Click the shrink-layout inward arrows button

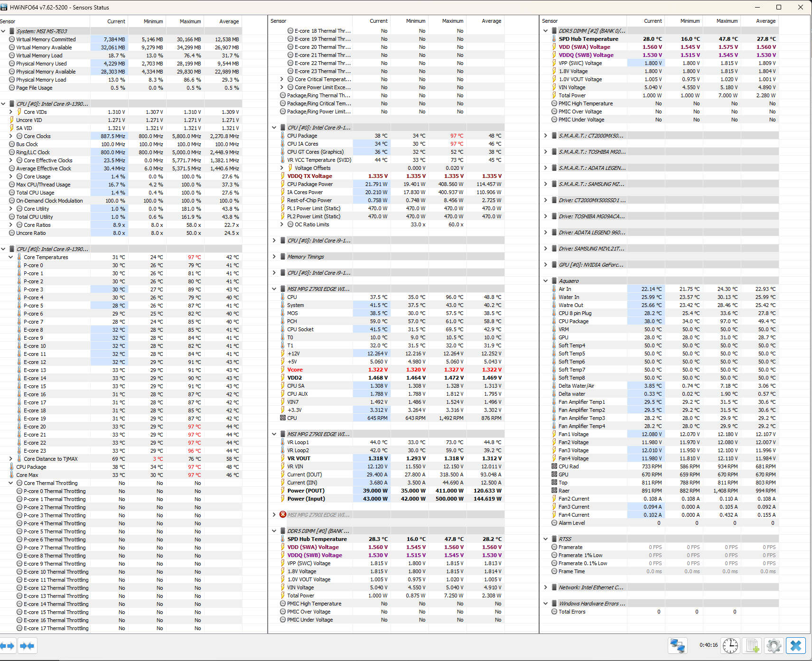point(28,646)
